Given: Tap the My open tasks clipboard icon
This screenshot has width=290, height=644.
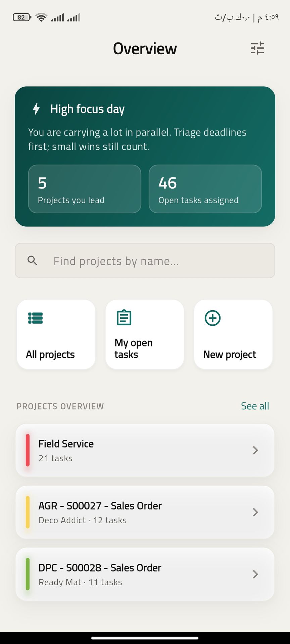Looking at the screenshot, I should pyautogui.click(x=124, y=318).
